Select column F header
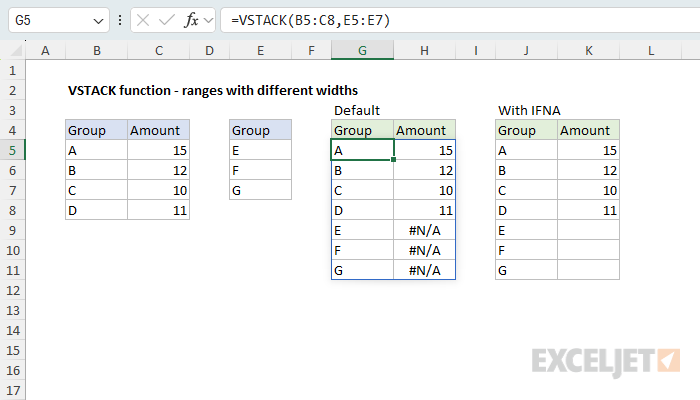 (x=311, y=51)
